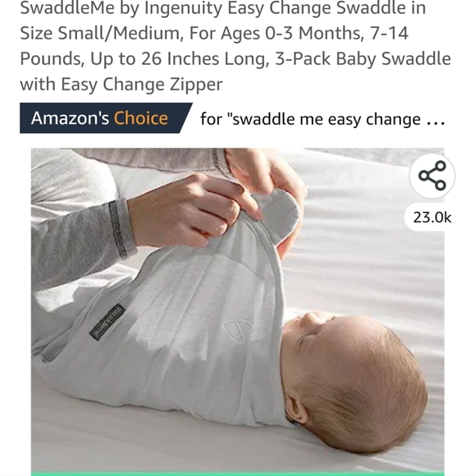Image resolution: width=475 pixels, height=476 pixels.
Task: Tap the dark brand tag on swaddle
Action: (107, 322)
